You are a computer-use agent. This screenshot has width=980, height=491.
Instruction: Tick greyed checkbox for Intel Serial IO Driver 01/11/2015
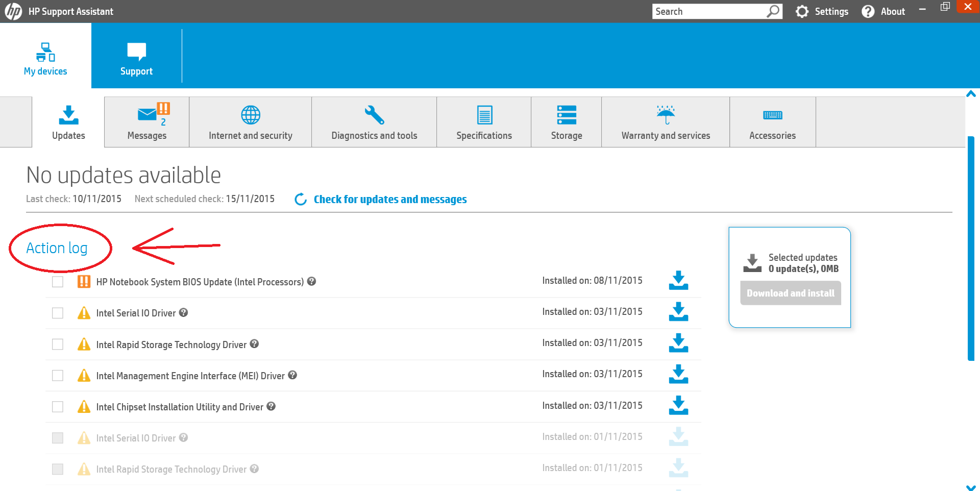(58, 438)
